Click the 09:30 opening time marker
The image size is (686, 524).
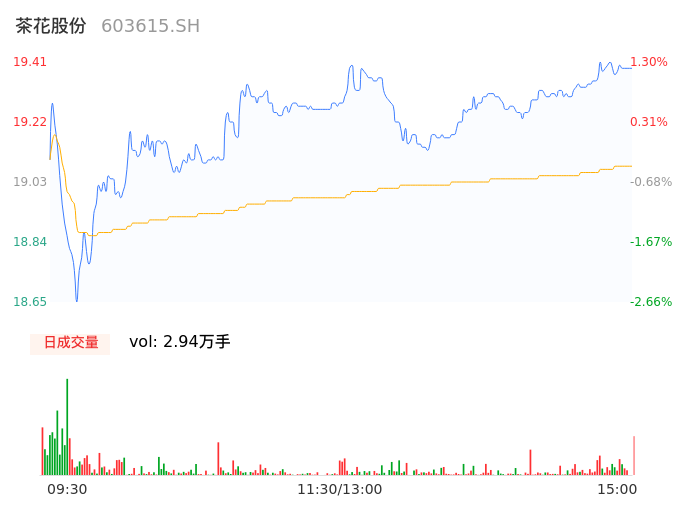click(67, 489)
